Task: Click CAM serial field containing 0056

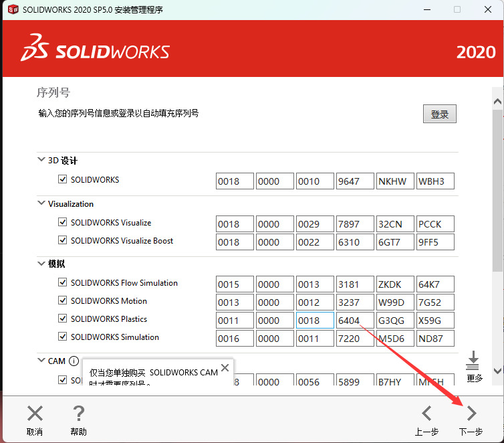Action: coord(315,379)
